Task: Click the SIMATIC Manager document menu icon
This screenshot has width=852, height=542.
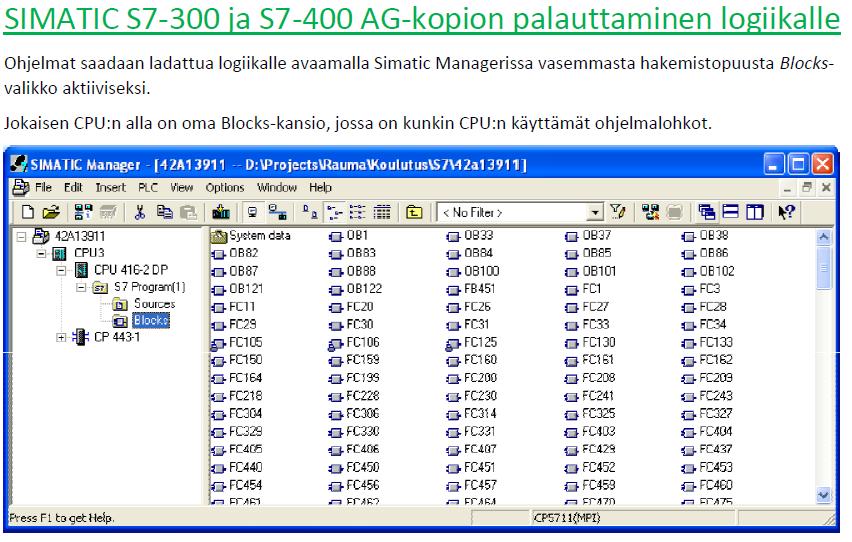Action: pos(21,188)
